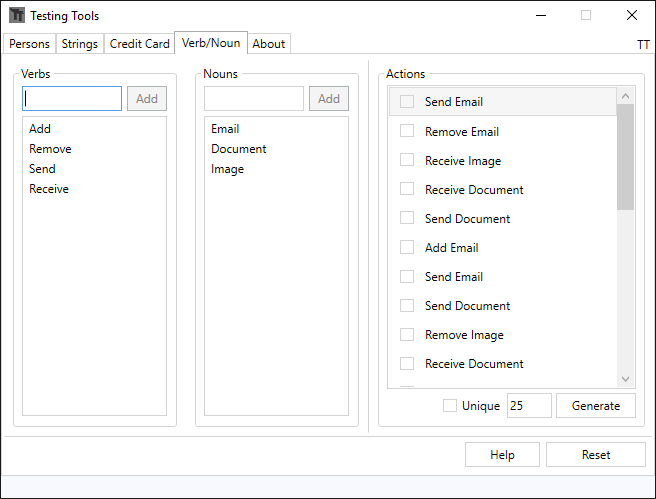Click the Generate button

click(596, 405)
